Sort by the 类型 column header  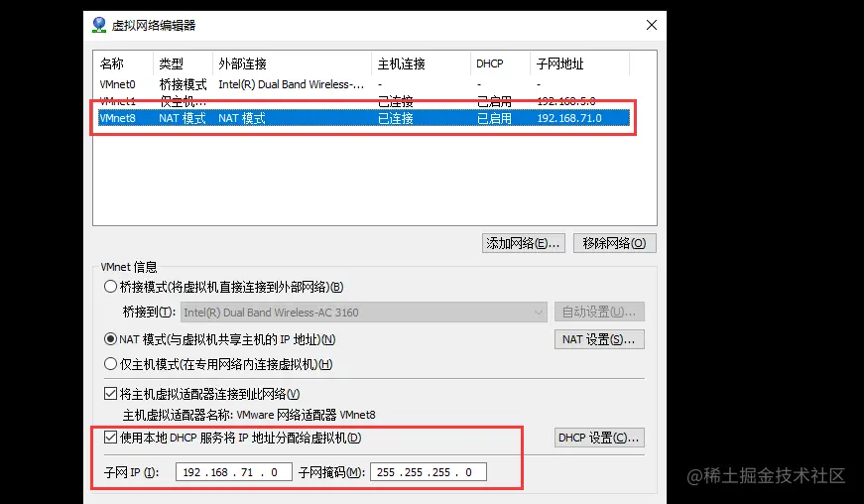pos(171,63)
